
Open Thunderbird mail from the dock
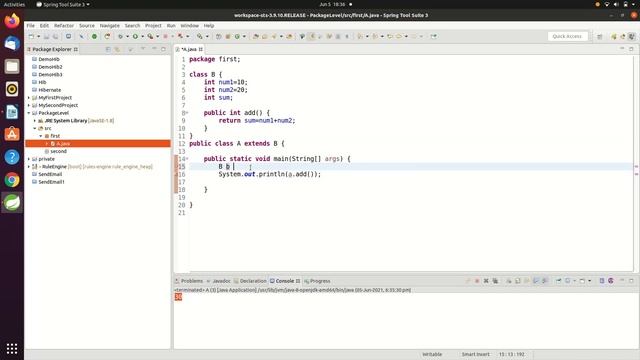tap(12, 43)
